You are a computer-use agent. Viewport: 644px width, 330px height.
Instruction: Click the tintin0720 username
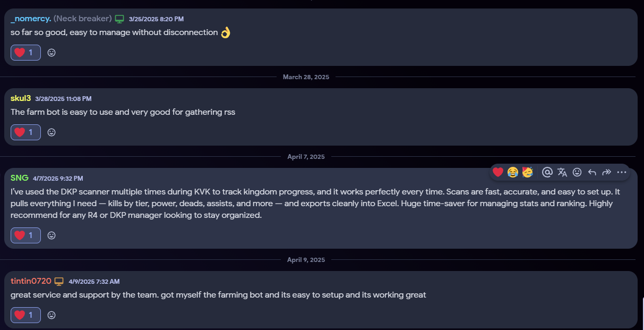pos(31,281)
